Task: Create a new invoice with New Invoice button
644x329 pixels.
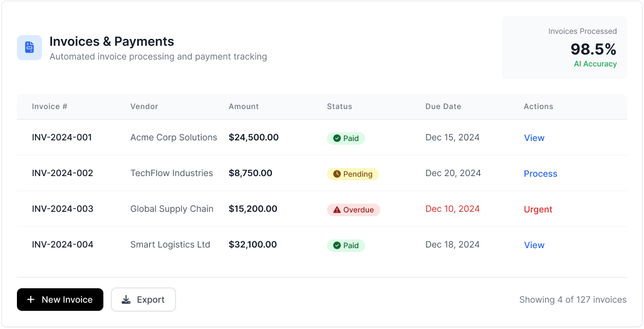Action: [x=60, y=300]
